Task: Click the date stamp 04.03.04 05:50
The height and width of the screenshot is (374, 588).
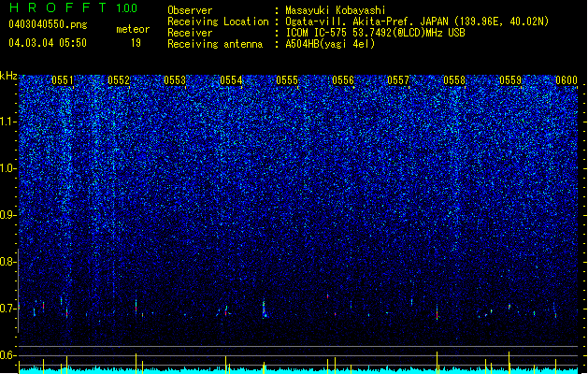Action: click(x=48, y=43)
